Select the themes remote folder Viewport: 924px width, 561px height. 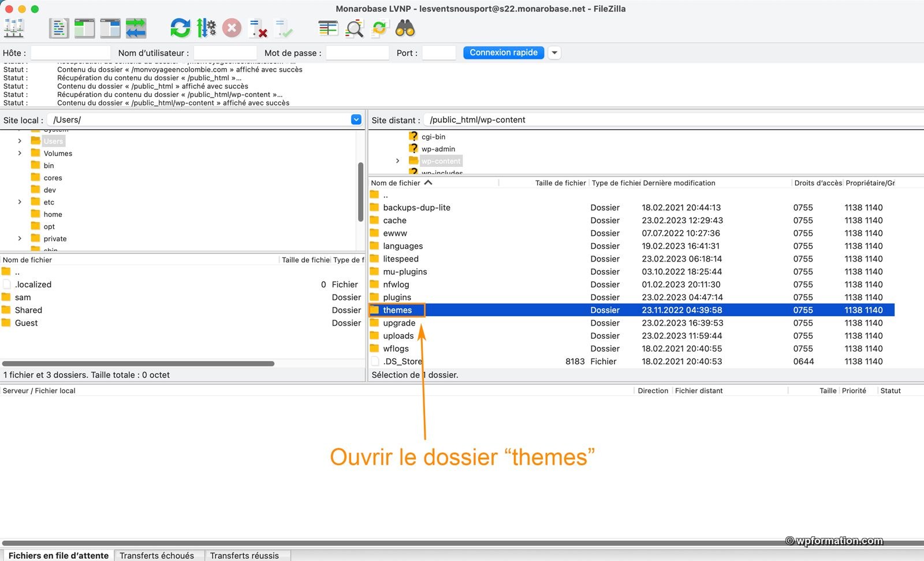632,310
